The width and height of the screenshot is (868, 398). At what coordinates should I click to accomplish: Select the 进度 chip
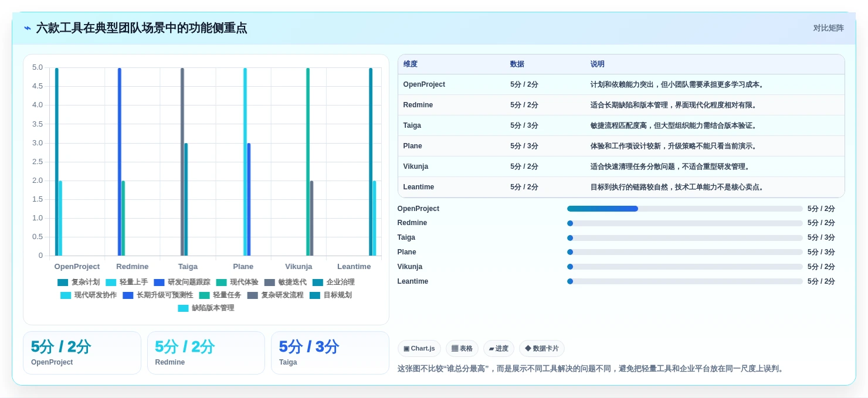[499, 348]
